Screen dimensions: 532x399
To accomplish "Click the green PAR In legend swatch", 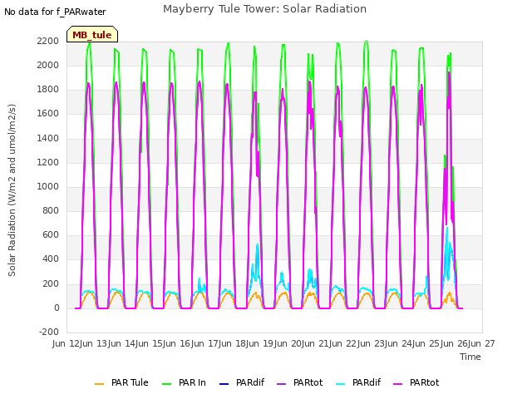I will (x=167, y=384).
